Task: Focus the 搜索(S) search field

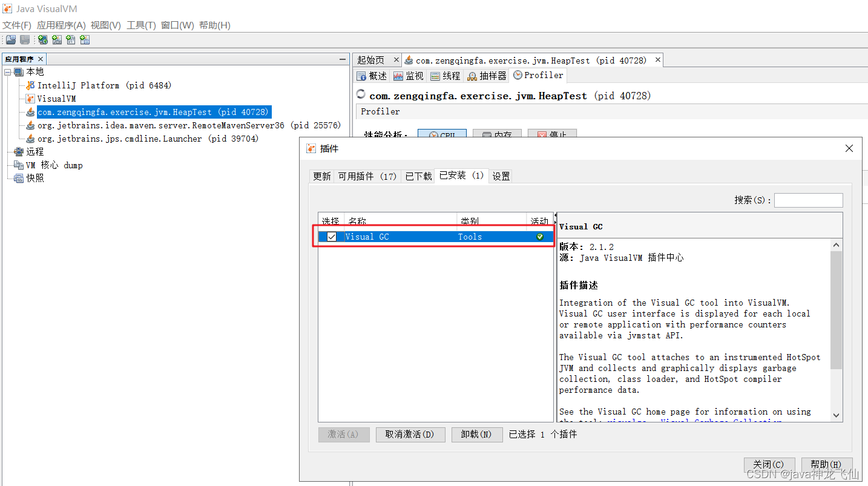Action: (809, 200)
